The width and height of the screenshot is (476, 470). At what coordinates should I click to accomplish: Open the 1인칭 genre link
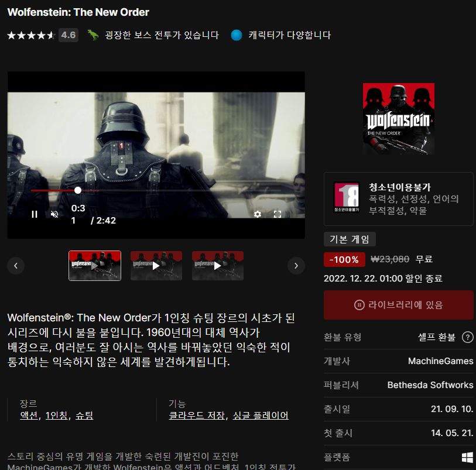click(x=56, y=415)
